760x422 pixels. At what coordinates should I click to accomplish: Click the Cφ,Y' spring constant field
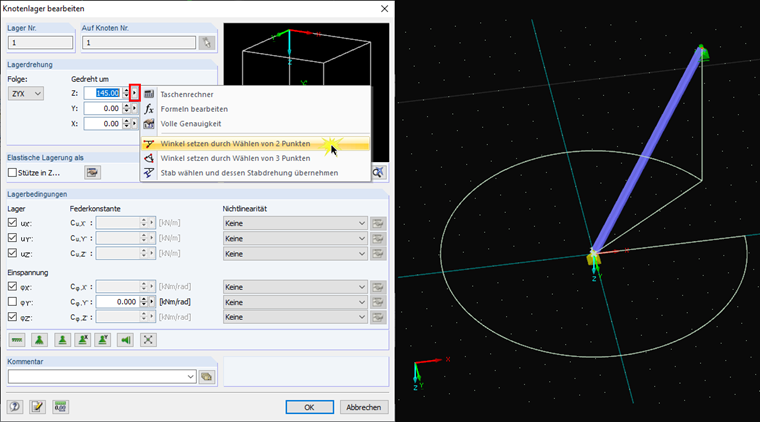(x=118, y=302)
